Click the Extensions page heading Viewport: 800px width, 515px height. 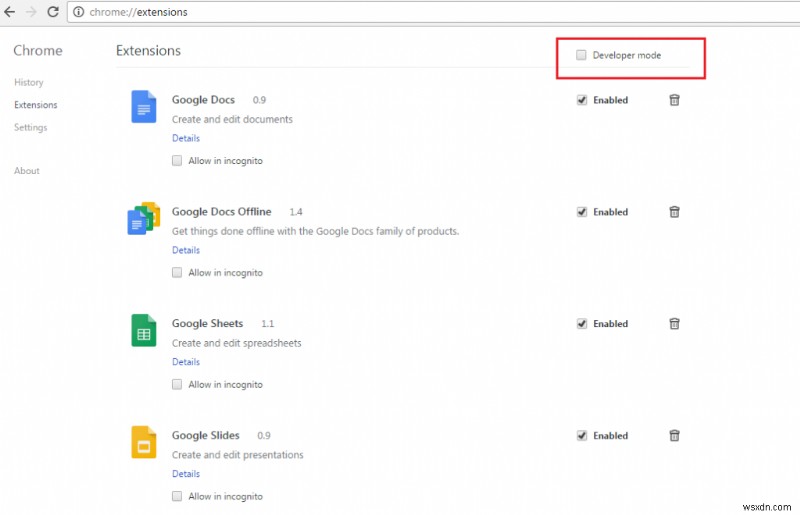click(148, 51)
